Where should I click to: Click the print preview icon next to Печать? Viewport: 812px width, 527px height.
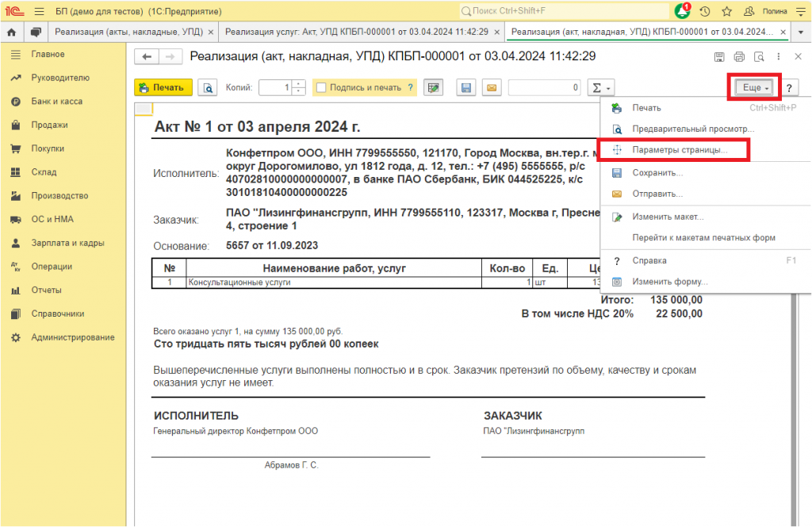[208, 87]
